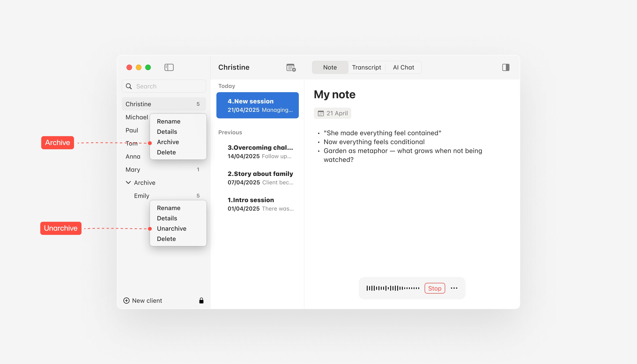Select Emily under Archive

(x=142, y=196)
